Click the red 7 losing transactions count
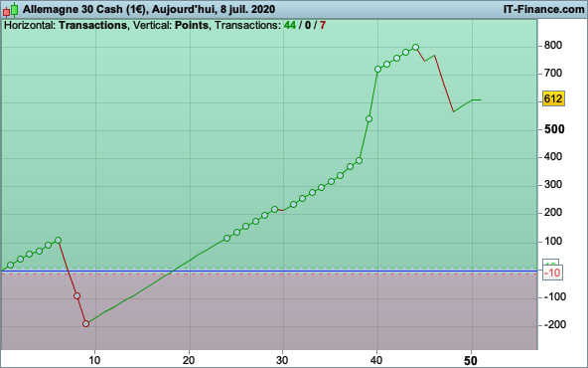588x368 pixels. click(x=323, y=25)
